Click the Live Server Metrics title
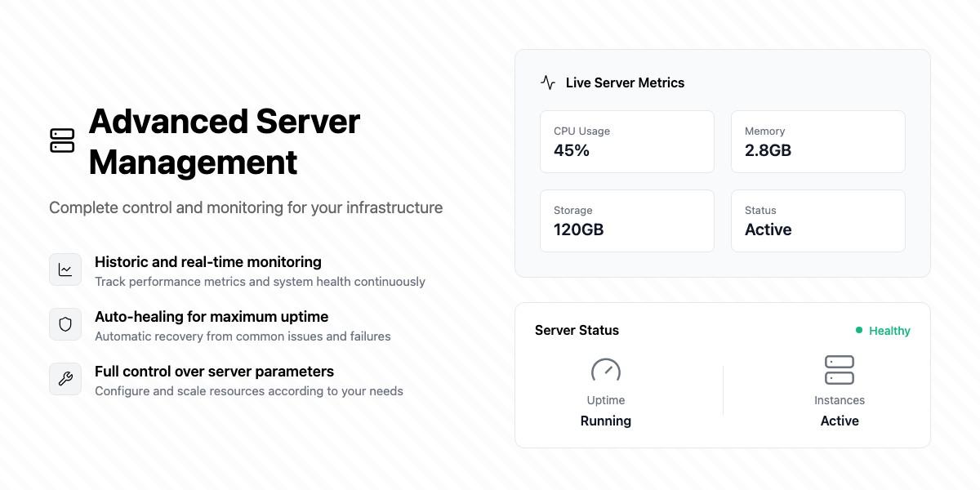Viewport: 980px width, 490px height. point(625,82)
